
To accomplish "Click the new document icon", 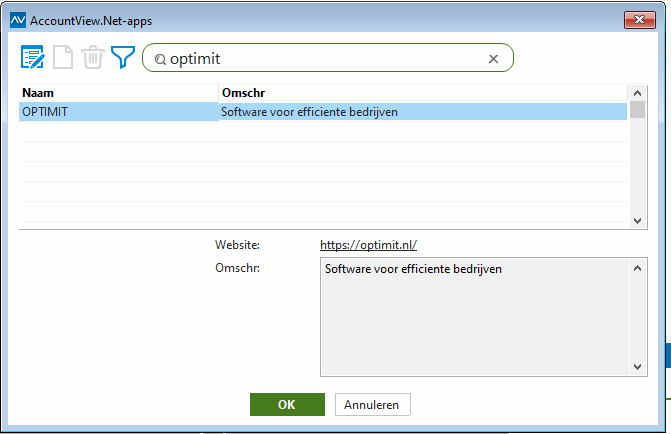I will point(62,57).
